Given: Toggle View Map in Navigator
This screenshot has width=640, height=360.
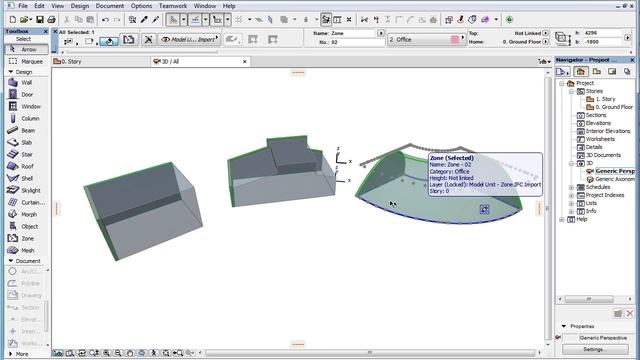Looking at the screenshot, I should (x=596, y=72).
